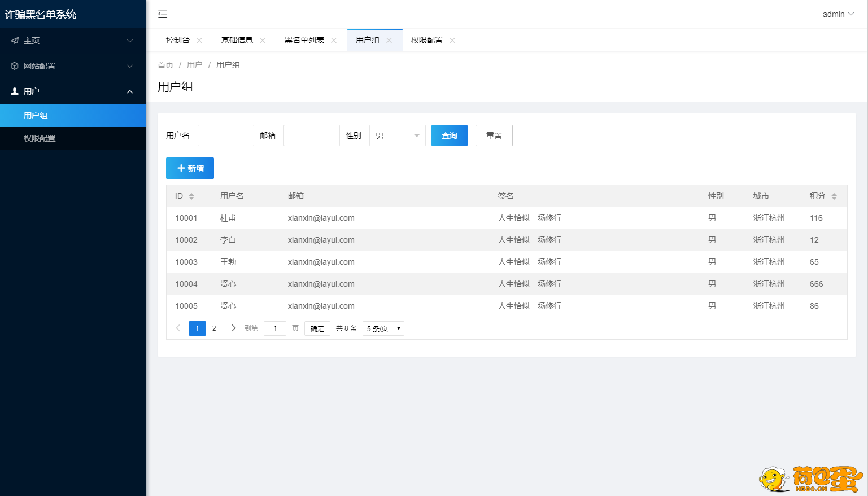Image resolution: width=868 pixels, height=496 pixels.
Task: Open the 5 条/页 page size dropdown
Action: [383, 328]
